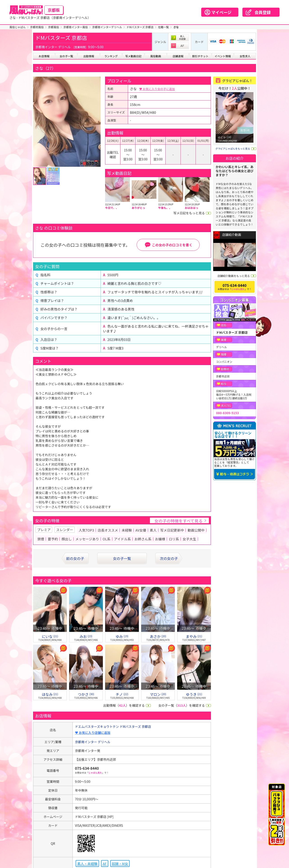This screenshot has height=868, width=289.
Task: Open the ランキング tab
Action: coord(111,56)
